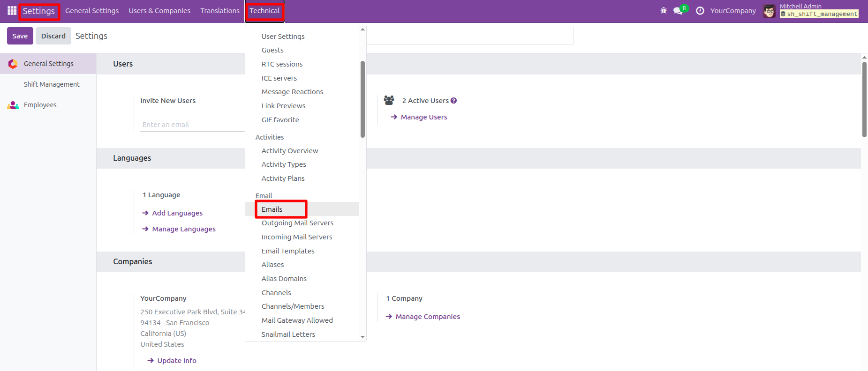The height and width of the screenshot is (371, 868).
Task: Open the Technical dropdown menu
Action: pos(264,11)
